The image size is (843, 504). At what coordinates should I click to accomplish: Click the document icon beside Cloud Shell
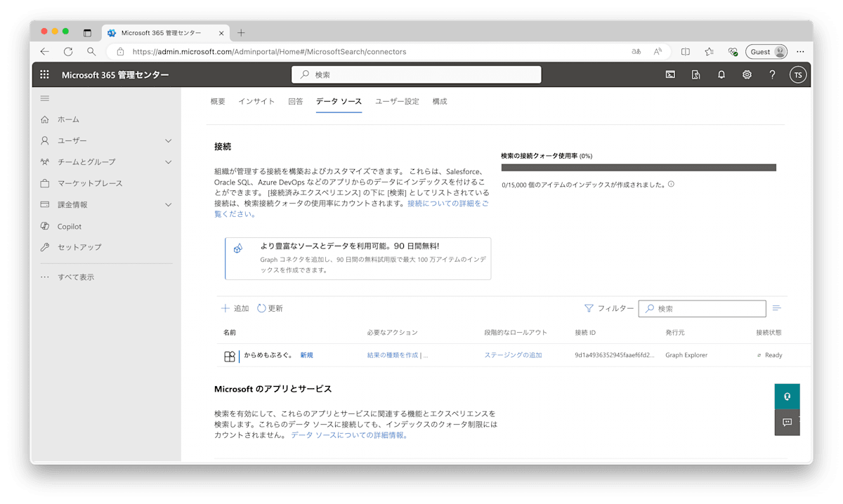[695, 74]
